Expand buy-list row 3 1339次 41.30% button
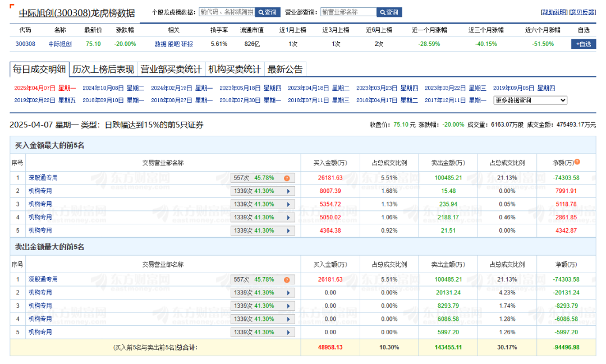 click(263, 204)
